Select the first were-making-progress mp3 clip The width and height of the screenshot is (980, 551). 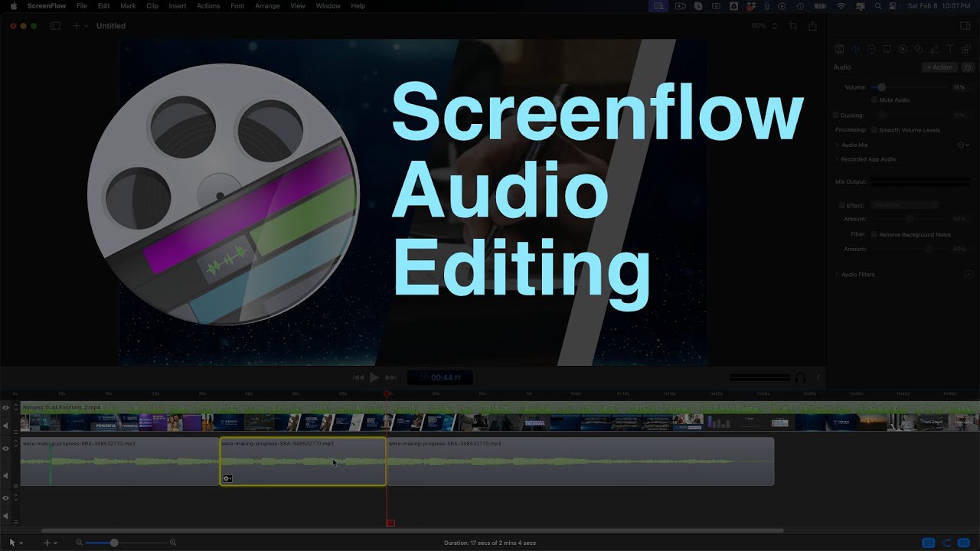coord(119,461)
